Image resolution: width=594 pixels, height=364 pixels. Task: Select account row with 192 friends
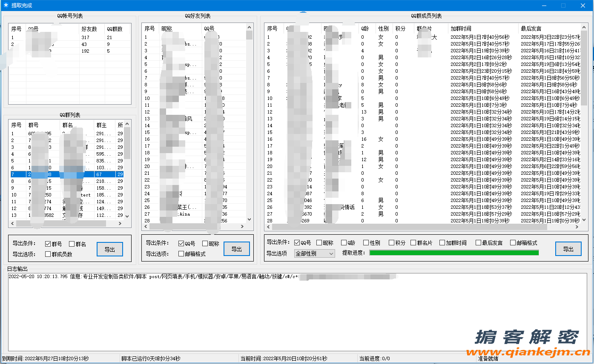click(70, 51)
